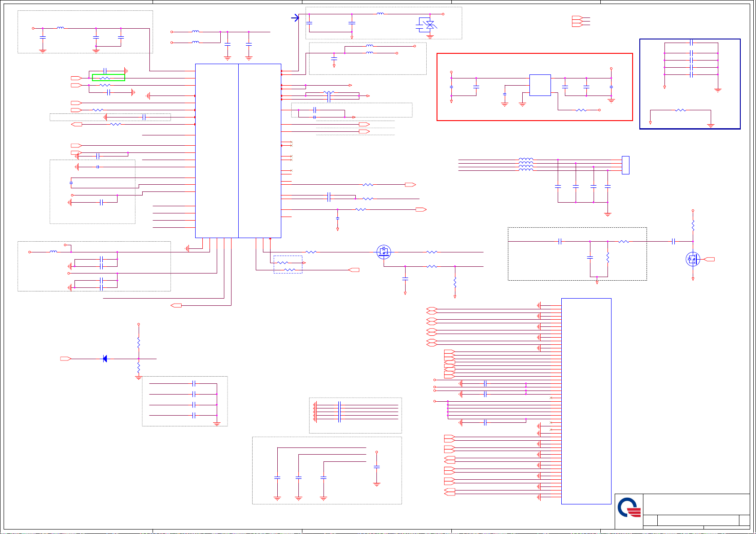This screenshot has width=756, height=534.
Task: Select the small regulator IC inside red frame
Action: point(540,85)
